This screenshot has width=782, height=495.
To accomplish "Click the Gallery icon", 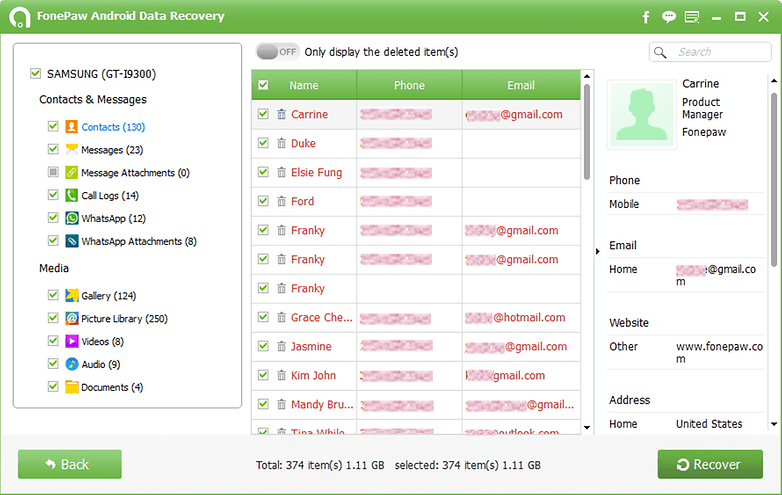I will [72, 296].
